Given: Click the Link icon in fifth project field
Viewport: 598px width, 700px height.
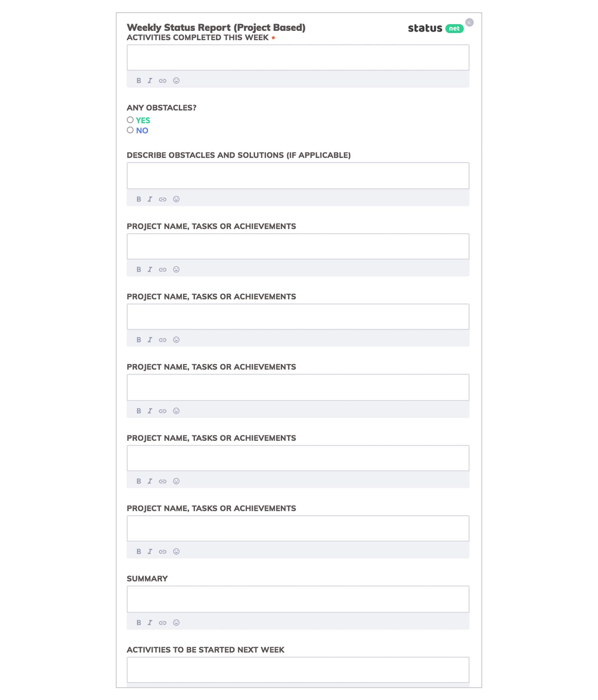Looking at the screenshot, I should pyautogui.click(x=163, y=551).
